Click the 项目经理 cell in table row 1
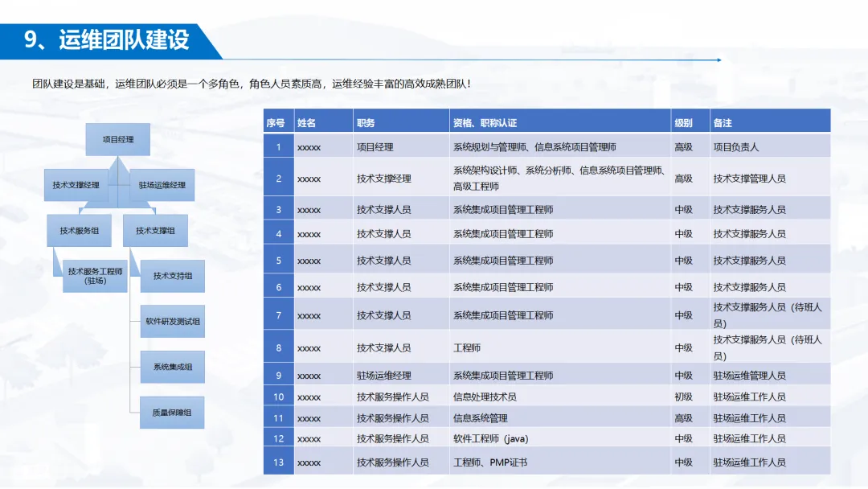This screenshot has height=489, width=868. [401, 146]
